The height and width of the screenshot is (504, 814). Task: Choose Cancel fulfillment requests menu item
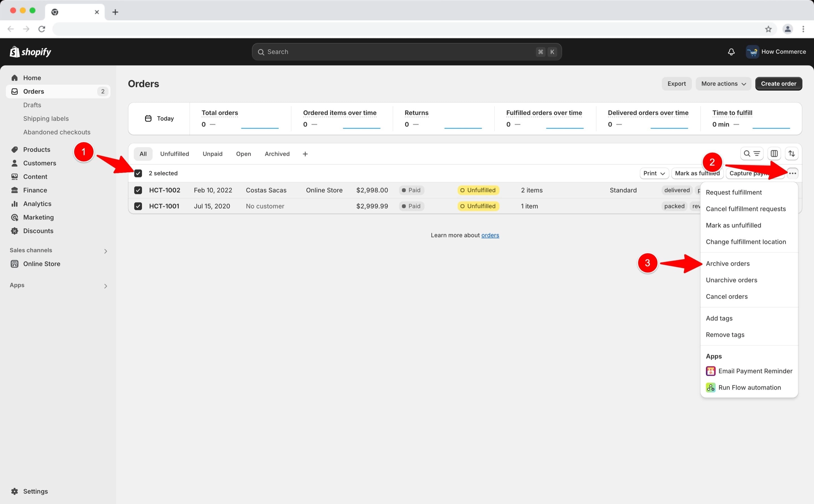click(749, 209)
